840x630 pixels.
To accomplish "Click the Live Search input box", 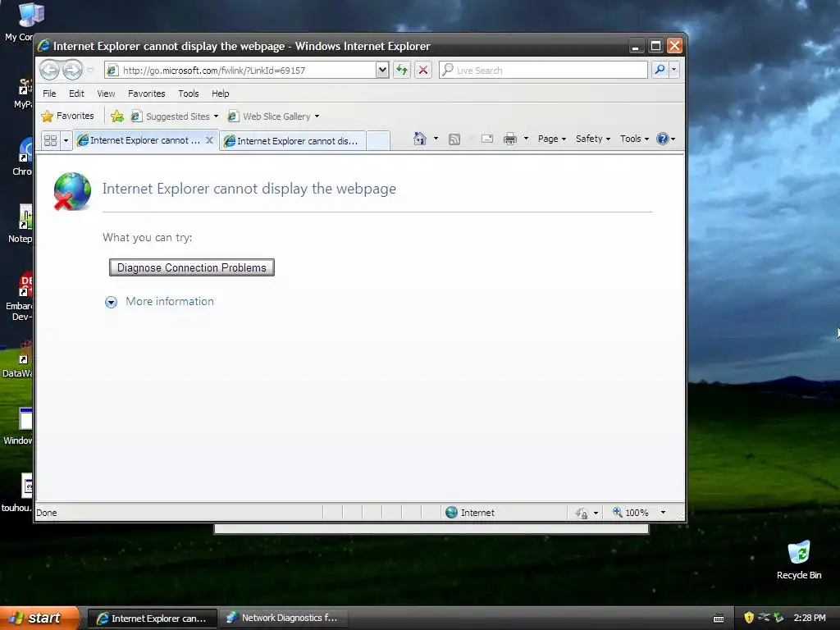I will click(543, 71).
